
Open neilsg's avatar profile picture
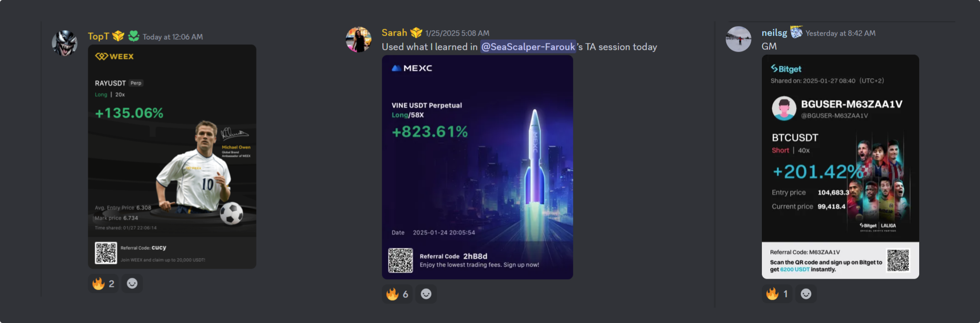(x=739, y=39)
